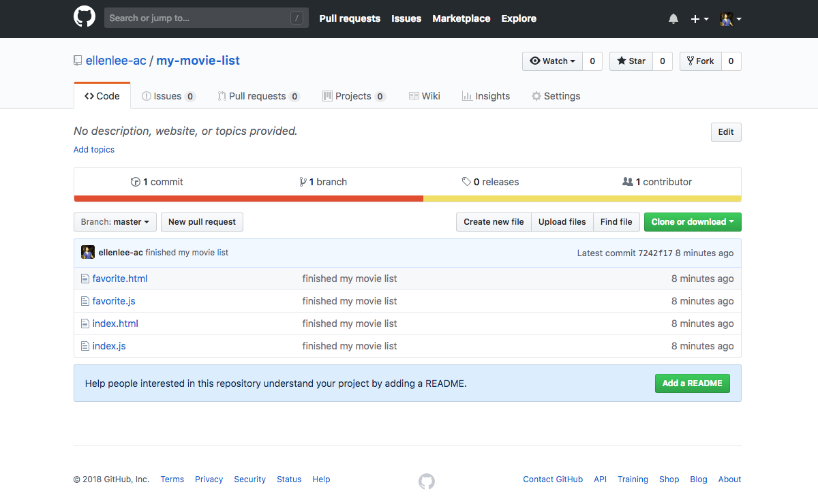Open the user avatar menu
Image resolution: width=818 pixels, height=504 pixels.
coord(731,19)
